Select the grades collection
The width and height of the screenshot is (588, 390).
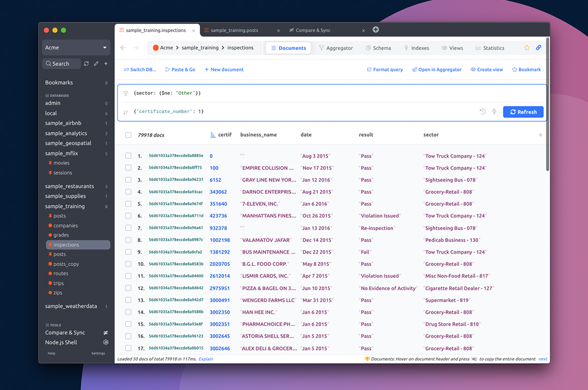(x=61, y=235)
